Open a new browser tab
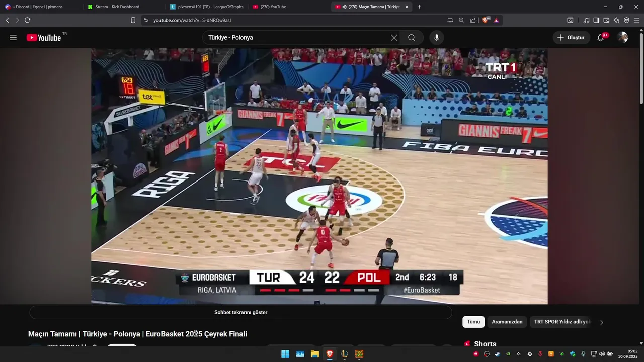The width and height of the screenshot is (644, 362). pos(419,7)
